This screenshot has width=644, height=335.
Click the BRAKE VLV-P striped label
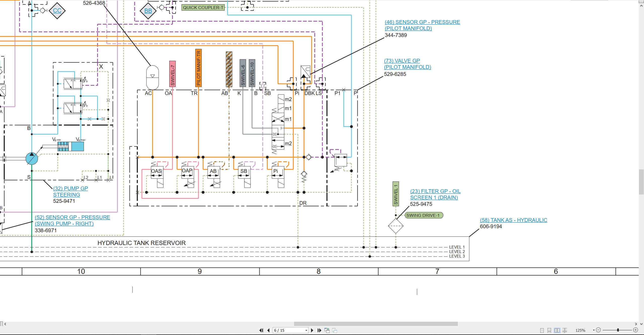click(x=229, y=69)
